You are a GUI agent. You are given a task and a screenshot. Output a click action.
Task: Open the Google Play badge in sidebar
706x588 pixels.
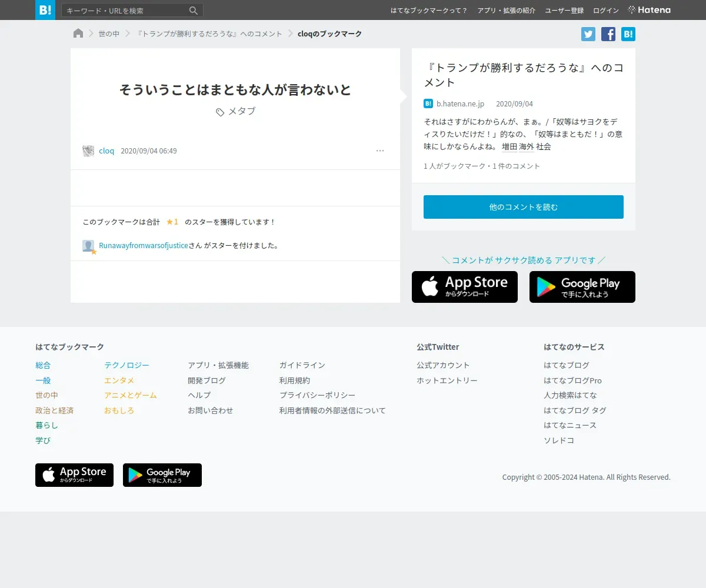pyautogui.click(x=582, y=287)
